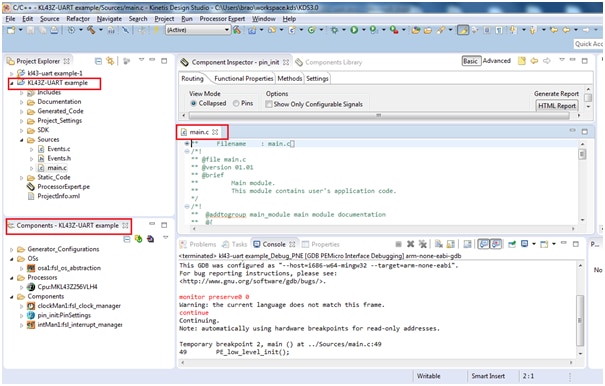The width and height of the screenshot is (605, 386).
Task: Open the Problems tab
Action: point(199,244)
